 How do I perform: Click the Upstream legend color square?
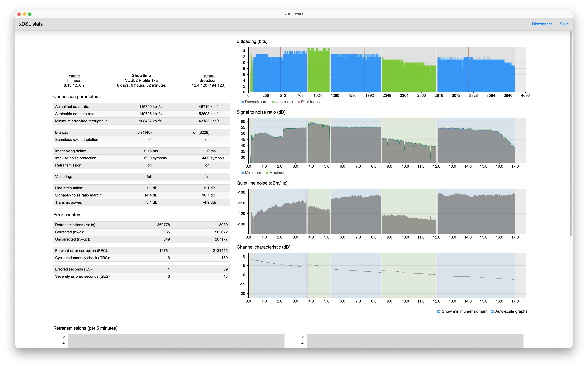(x=273, y=102)
